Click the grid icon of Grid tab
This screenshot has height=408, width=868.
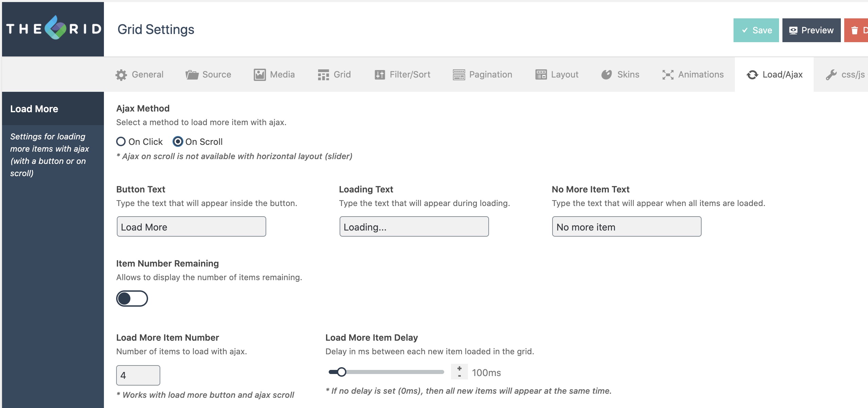click(x=323, y=75)
